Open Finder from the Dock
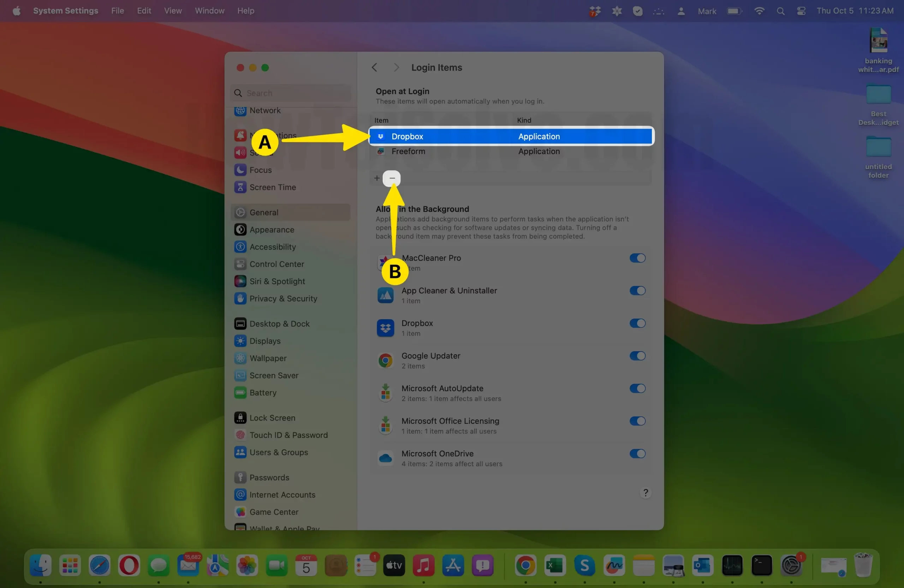Screen dimensions: 904x588 (x=41, y=566)
